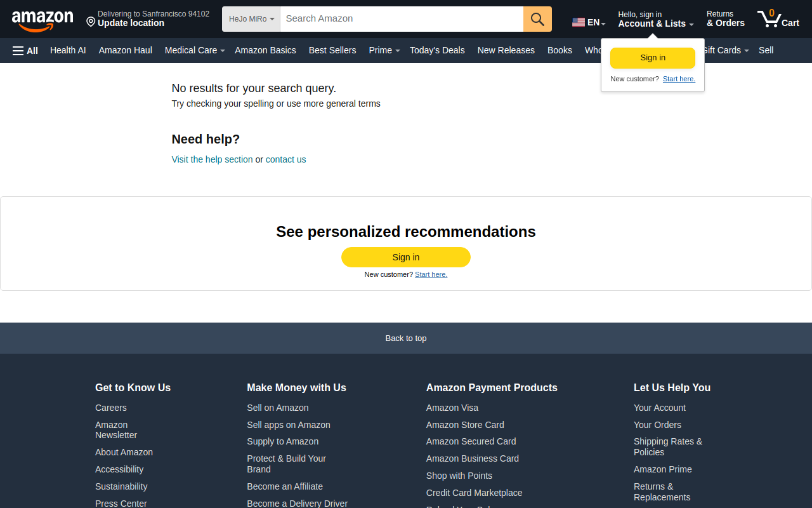Open the Visit the help section link
The height and width of the screenshot is (508, 812).
click(x=212, y=159)
